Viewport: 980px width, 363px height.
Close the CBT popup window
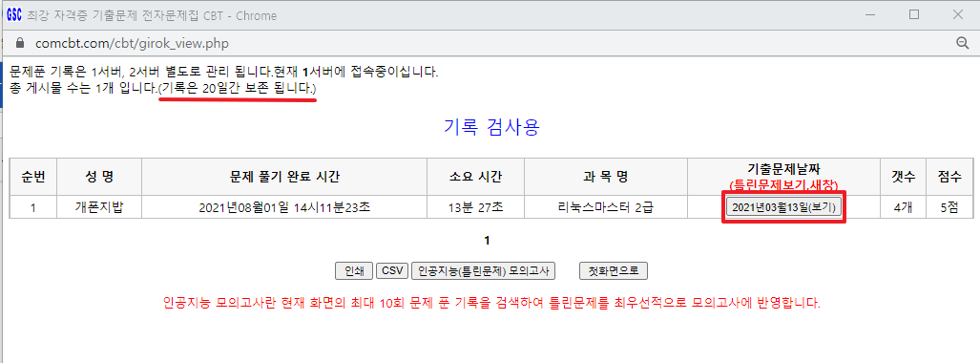[x=957, y=14]
